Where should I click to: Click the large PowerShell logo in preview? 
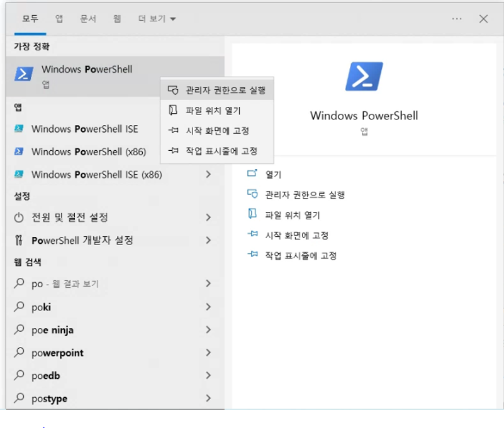(x=364, y=77)
